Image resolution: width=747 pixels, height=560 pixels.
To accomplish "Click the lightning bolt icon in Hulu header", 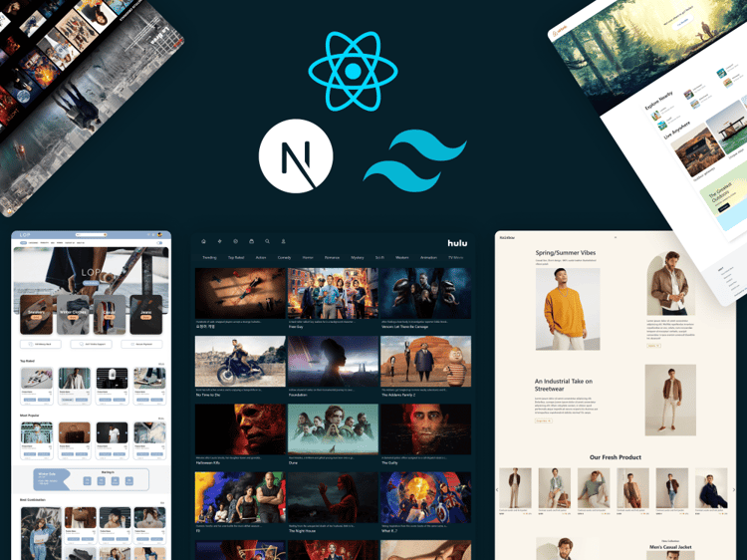I will point(220,241).
